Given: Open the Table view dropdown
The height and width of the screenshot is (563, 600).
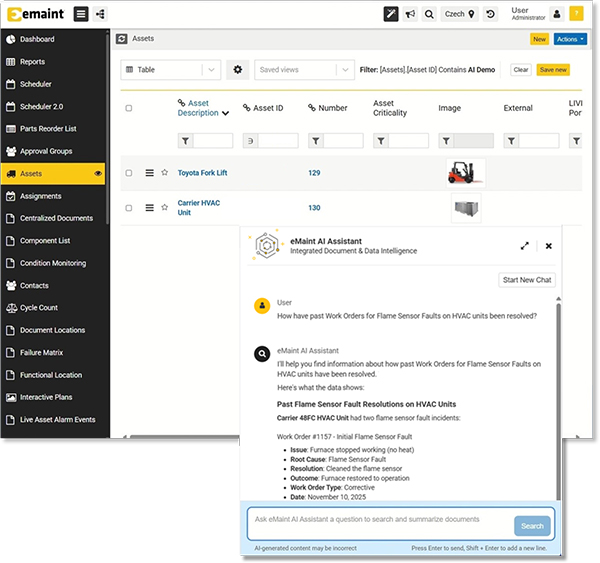Looking at the screenshot, I should (171, 70).
